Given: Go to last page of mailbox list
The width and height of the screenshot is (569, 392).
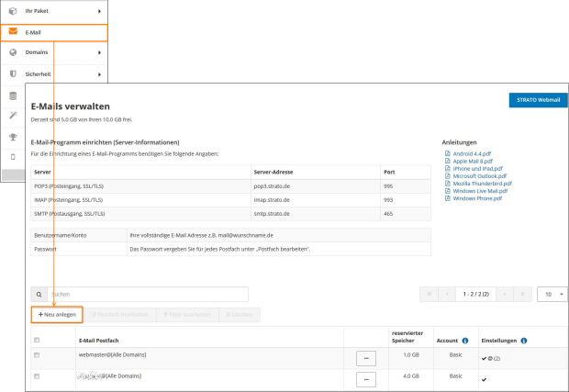Looking at the screenshot, I should tap(522, 294).
